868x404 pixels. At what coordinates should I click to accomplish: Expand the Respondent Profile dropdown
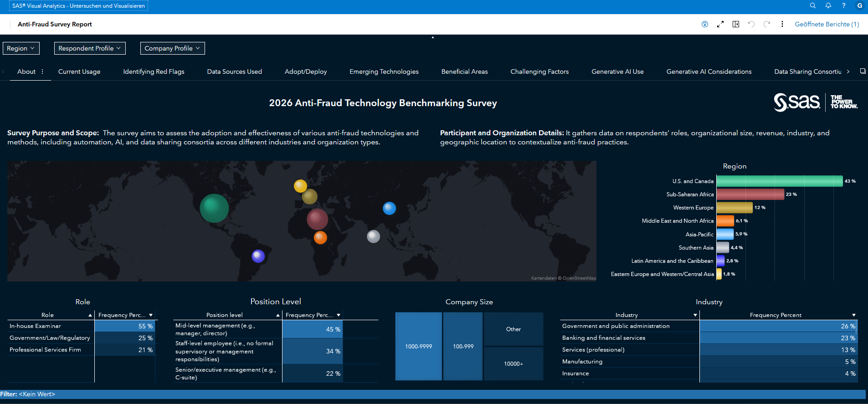click(x=89, y=48)
